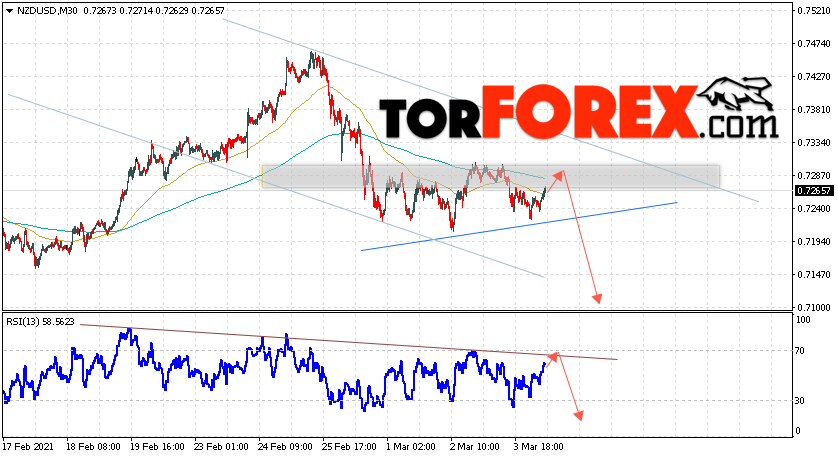Select the blue ascending support trendline
The height and width of the screenshot is (458, 838).
(519, 227)
